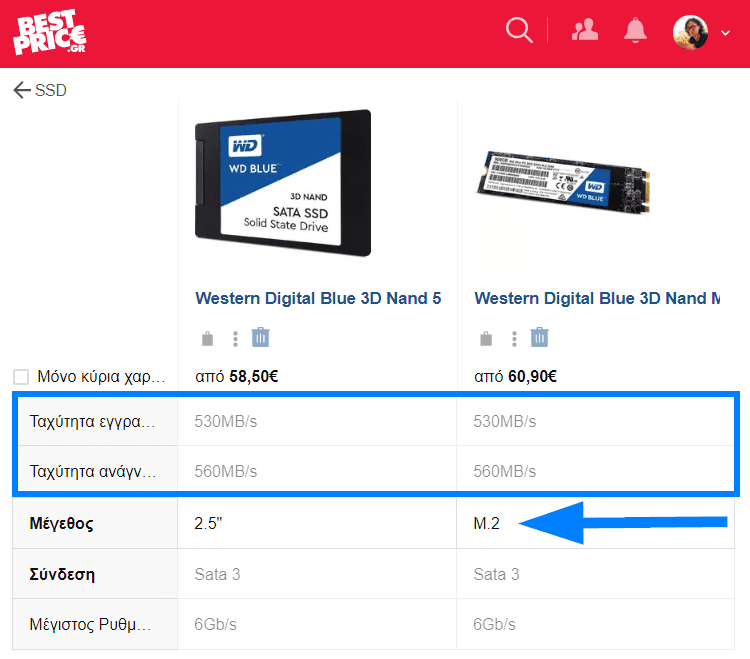Image resolution: width=750 pixels, height=659 pixels.
Task: Click the user profile avatar
Action: point(690,32)
